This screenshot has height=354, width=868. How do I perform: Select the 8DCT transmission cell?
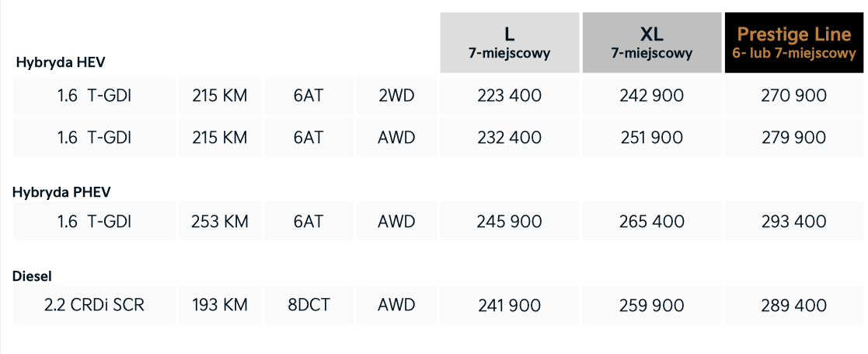pos(309,306)
